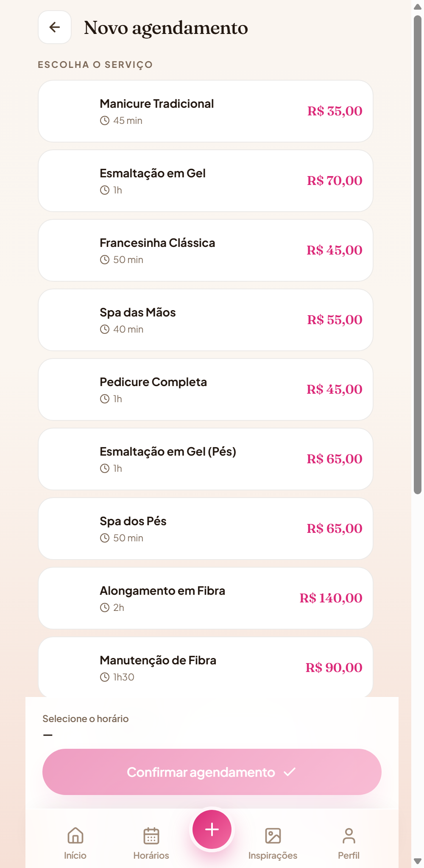Select the Esmaltação em Gel service
The height and width of the screenshot is (868, 424).
point(206,181)
